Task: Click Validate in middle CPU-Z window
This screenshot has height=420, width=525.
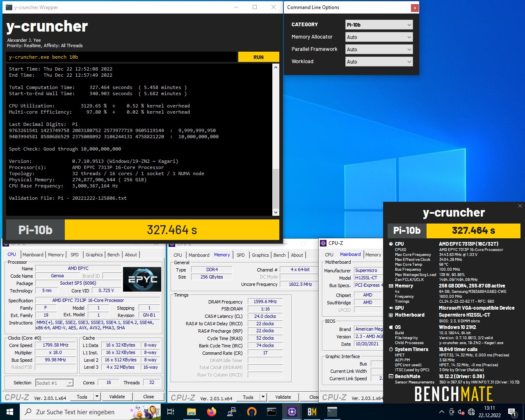Action: pos(283,397)
